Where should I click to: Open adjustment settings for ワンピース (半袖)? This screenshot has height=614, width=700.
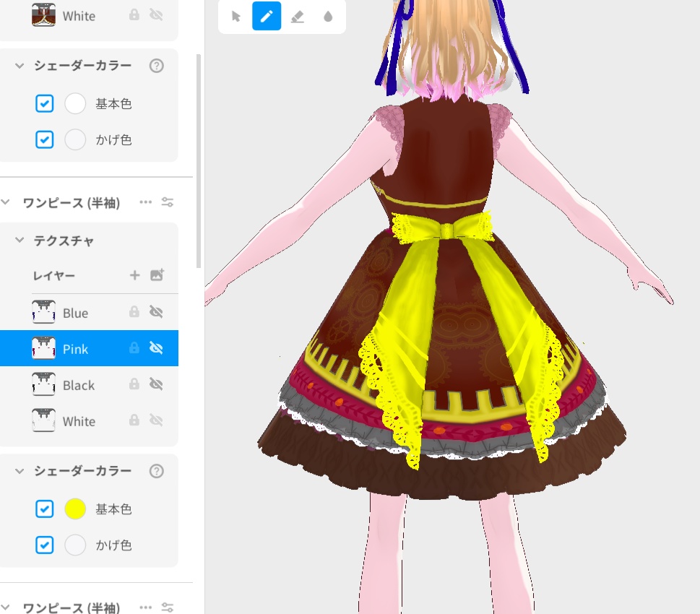click(166, 202)
